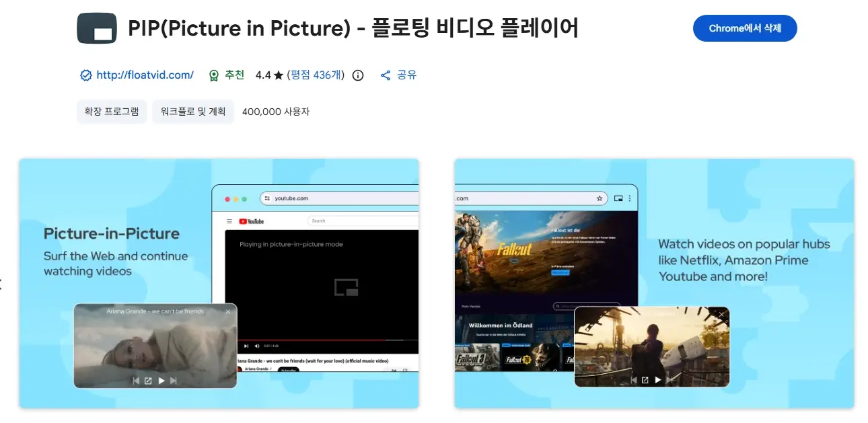
Task: Click the 공유 share button
Action: 398,75
